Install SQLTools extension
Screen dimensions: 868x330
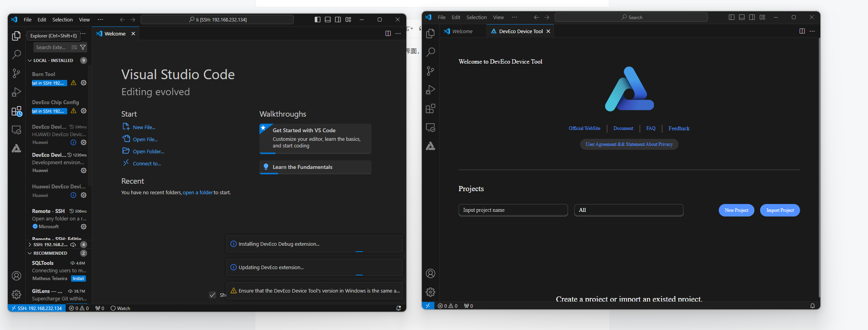78,279
